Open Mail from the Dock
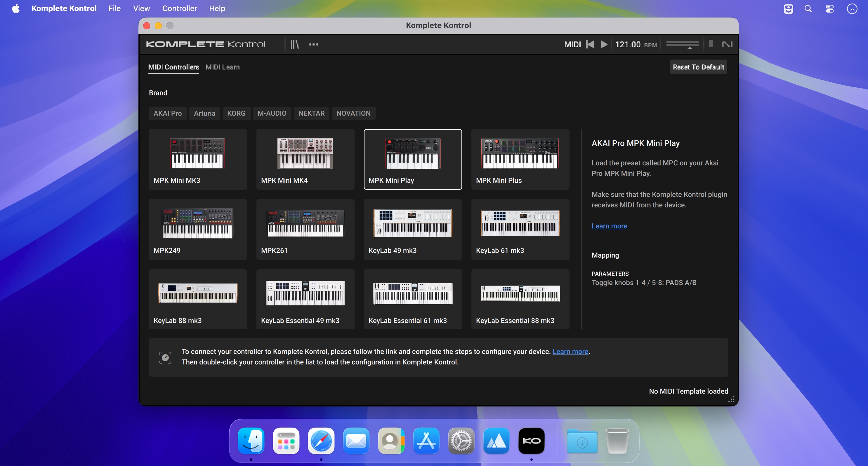 [x=356, y=441]
